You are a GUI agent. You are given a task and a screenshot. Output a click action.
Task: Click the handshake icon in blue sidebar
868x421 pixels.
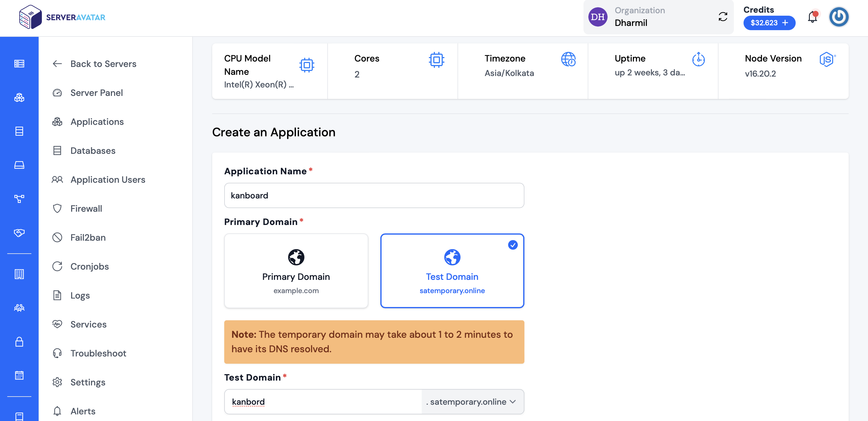coord(19,233)
